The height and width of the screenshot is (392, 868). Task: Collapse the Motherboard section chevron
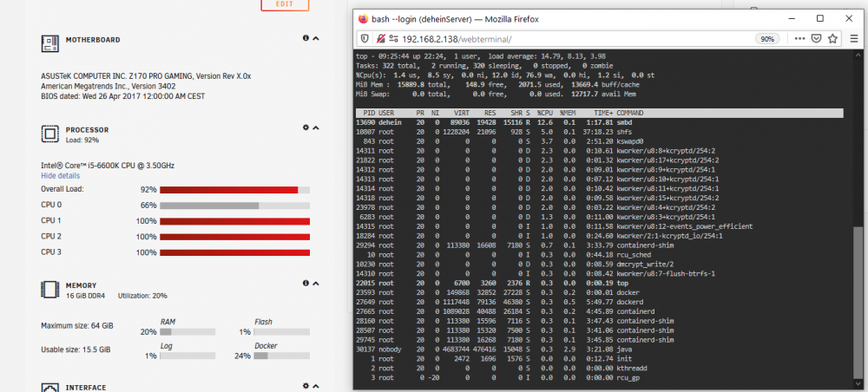(316, 38)
